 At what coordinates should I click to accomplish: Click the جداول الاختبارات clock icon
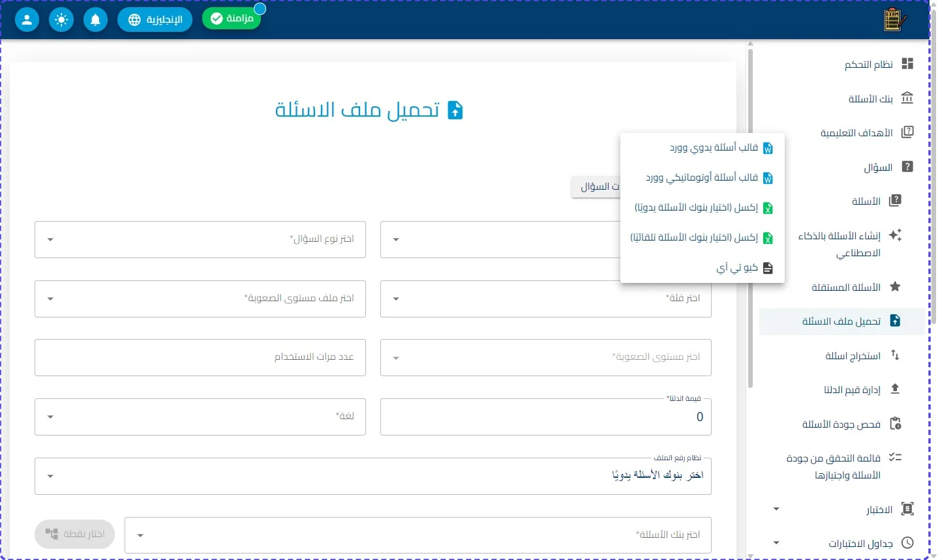tap(907, 543)
